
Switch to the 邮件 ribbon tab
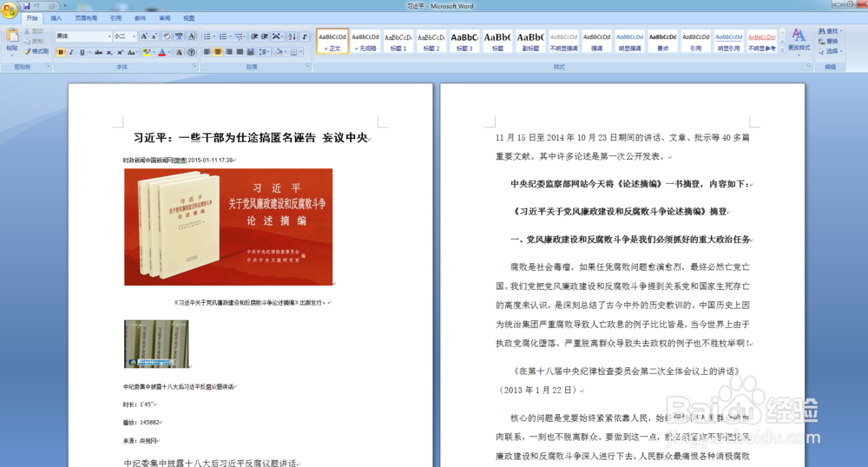(140, 18)
